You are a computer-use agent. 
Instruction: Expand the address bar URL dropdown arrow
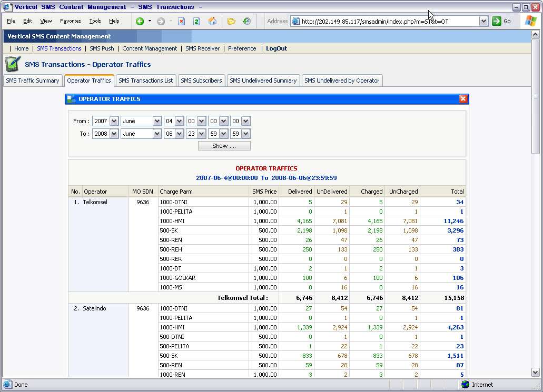coord(483,21)
